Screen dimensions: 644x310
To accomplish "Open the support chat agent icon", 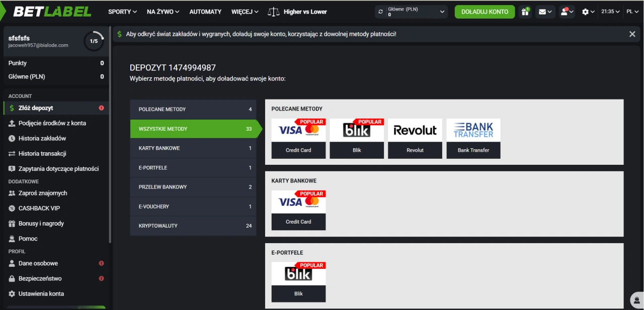I will (x=636, y=300).
